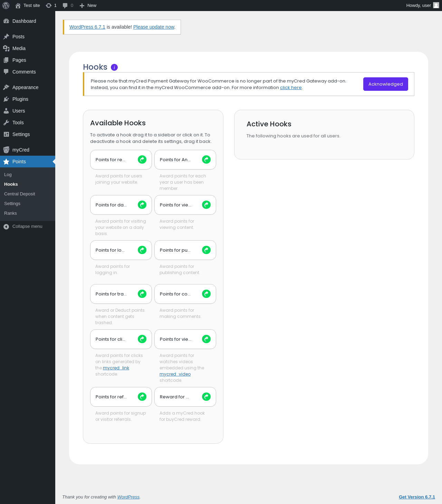Click 'Get Version 6.7.1' link
Image resolution: width=442 pixels, height=504 pixels.
tap(417, 497)
